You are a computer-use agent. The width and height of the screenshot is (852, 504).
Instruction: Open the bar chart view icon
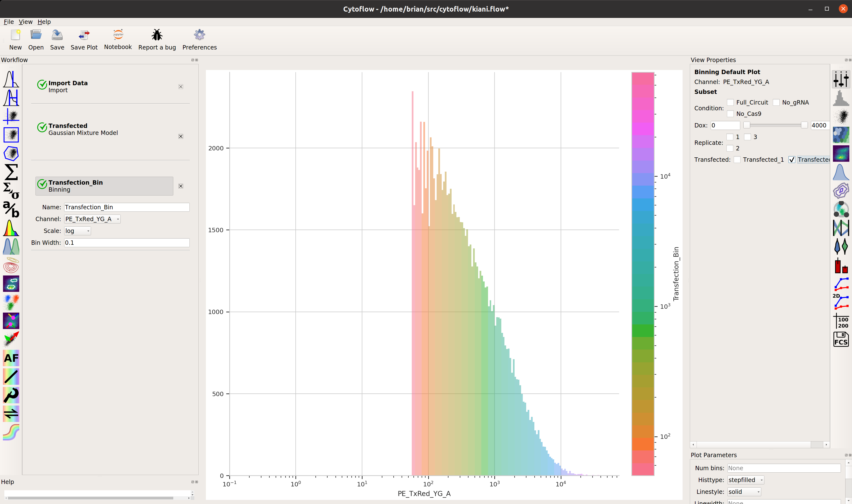pos(841,265)
